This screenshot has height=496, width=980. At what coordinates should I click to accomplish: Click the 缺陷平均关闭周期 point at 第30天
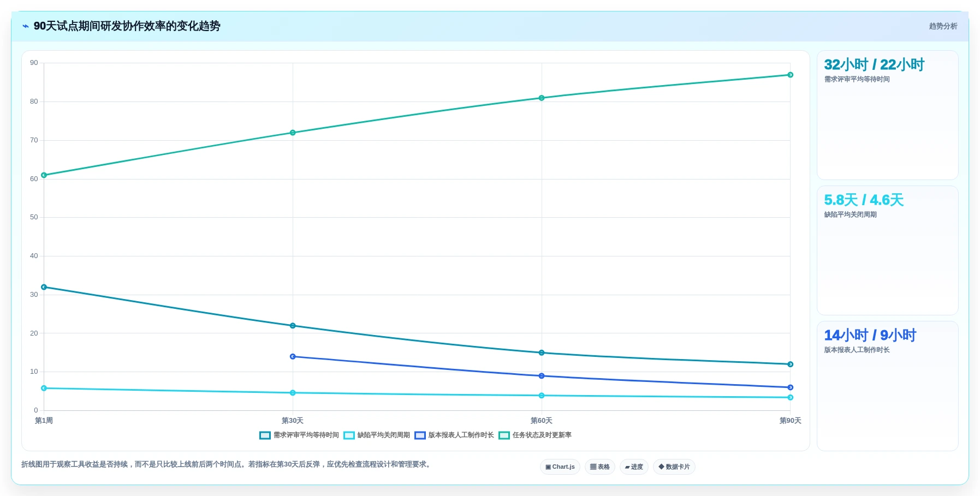click(x=293, y=393)
